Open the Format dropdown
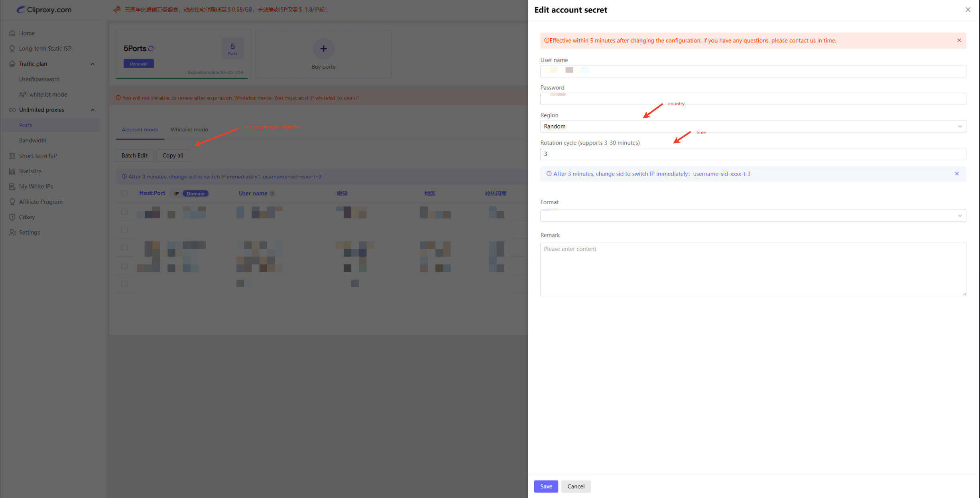Viewport: 980px width, 498px height. pos(753,216)
